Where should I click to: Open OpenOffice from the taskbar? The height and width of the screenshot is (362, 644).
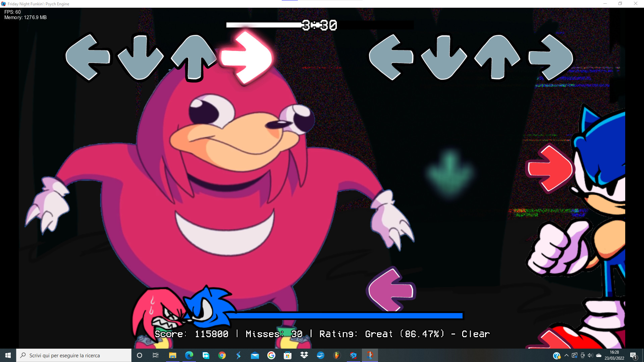(x=321, y=355)
